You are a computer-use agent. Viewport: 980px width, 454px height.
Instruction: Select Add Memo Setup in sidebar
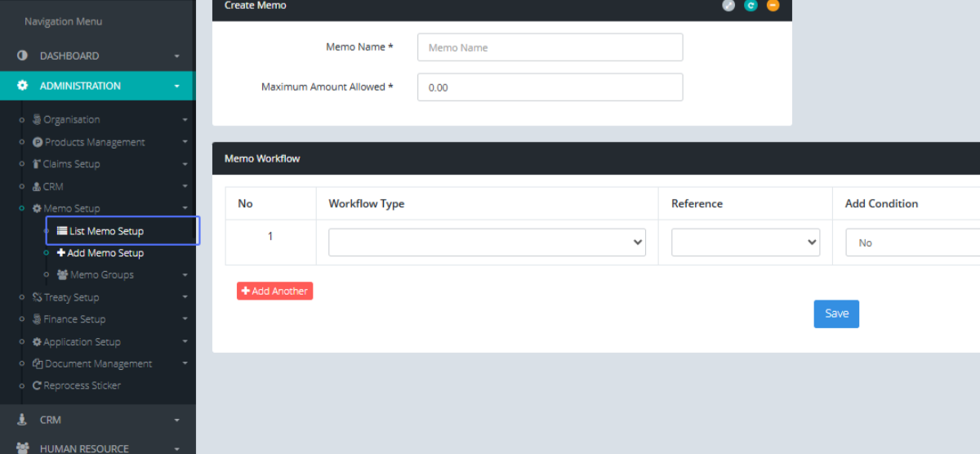105,253
